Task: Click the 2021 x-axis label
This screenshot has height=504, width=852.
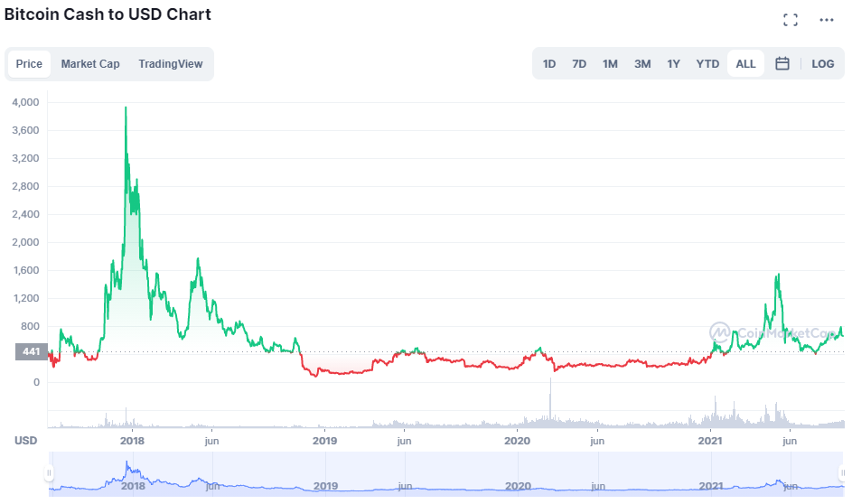Action: 709,441
